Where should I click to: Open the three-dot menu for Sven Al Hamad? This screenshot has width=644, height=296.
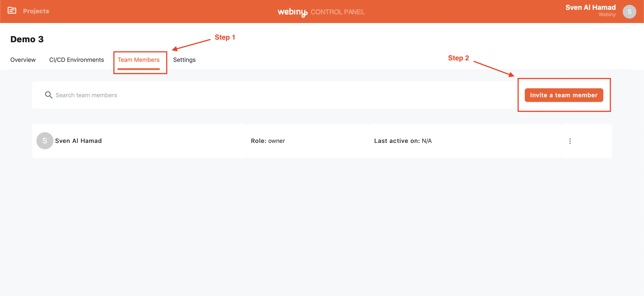570,141
